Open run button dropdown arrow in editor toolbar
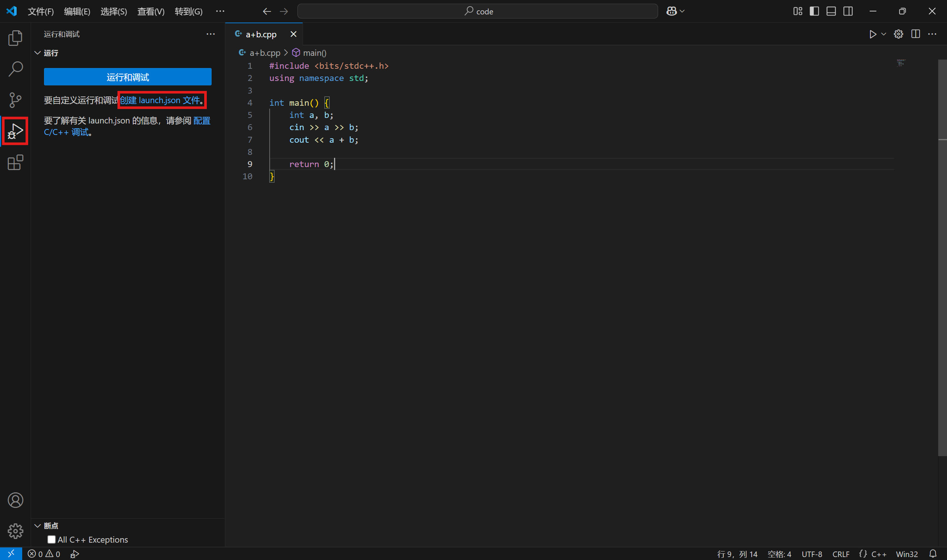 click(x=884, y=34)
